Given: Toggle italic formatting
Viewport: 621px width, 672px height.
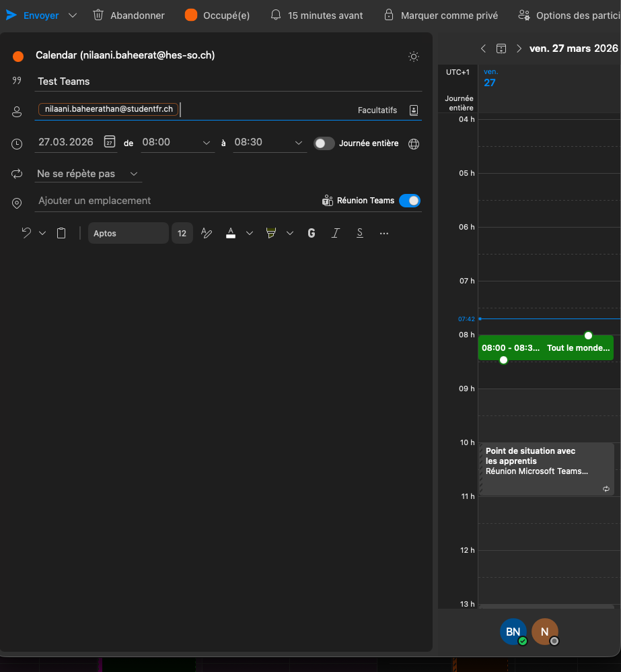Looking at the screenshot, I should (x=336, y=233).
